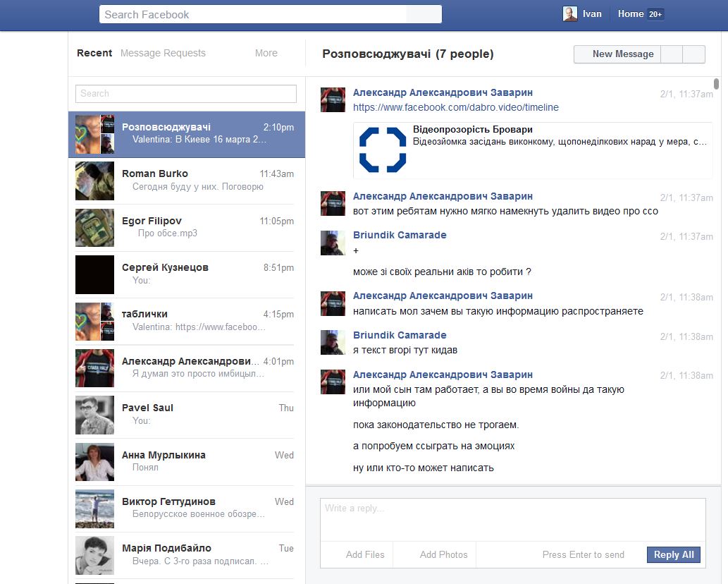Click Анна Мурлыкина's profile photo
This screenshot has width=728, height=584.
tap(94, 462)
